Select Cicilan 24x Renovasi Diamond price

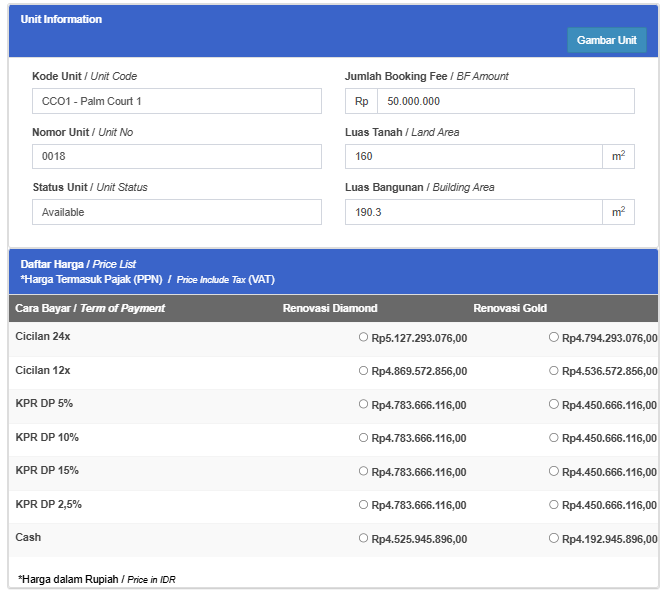point(363,337)
